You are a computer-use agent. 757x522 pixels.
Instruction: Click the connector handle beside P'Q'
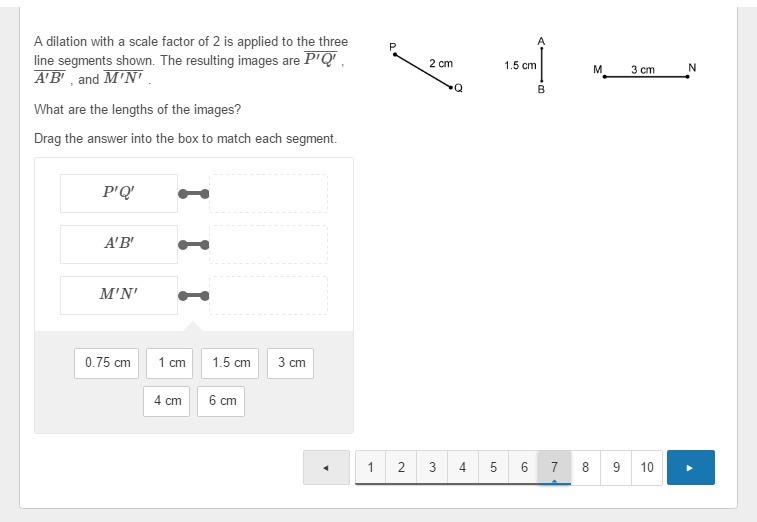193,193
